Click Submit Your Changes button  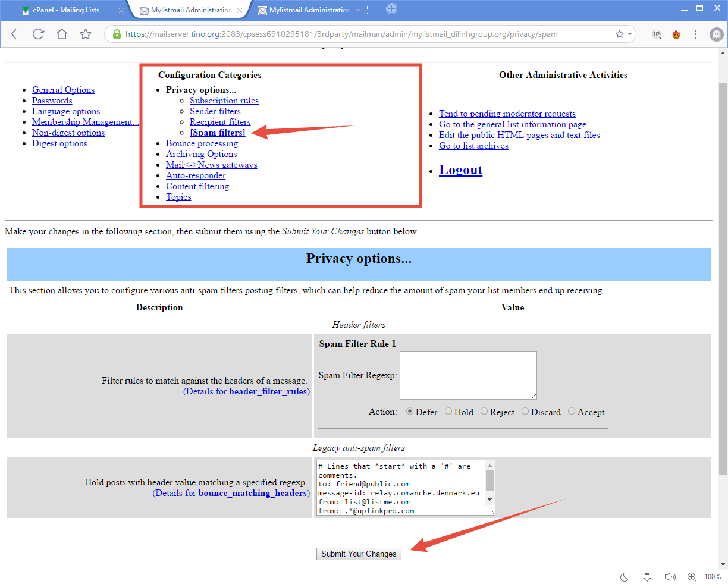point(359,554)
